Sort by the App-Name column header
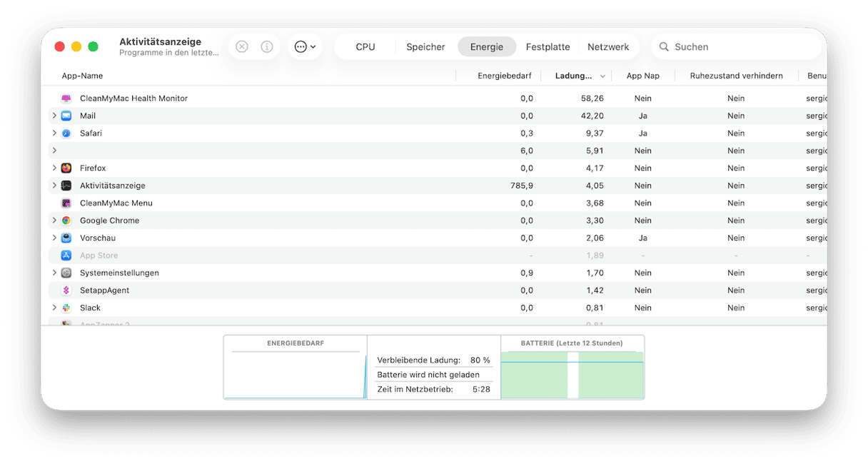Image resolution: width=868 pixels, height=464 pixels. [x=82, y=76]
